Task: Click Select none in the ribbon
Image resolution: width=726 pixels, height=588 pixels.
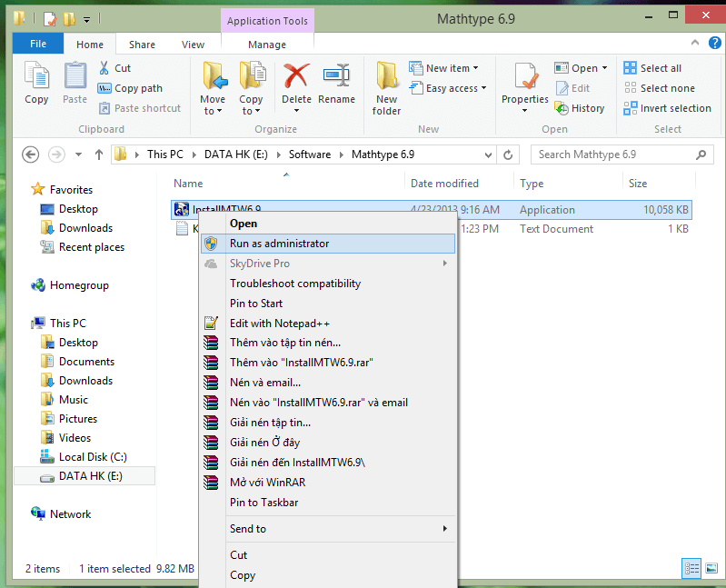Action: click(660, 88)
